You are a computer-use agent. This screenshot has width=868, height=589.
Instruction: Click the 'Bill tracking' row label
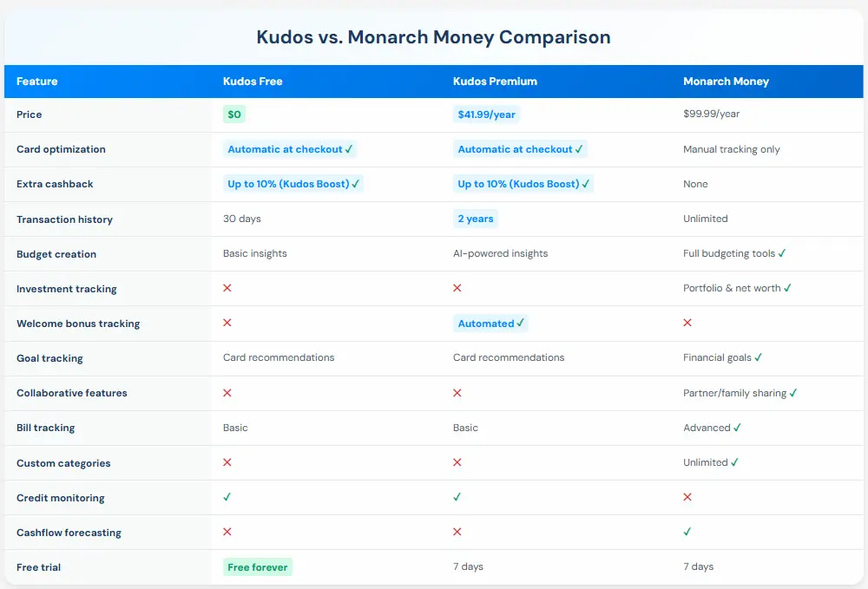click(45, 428)
